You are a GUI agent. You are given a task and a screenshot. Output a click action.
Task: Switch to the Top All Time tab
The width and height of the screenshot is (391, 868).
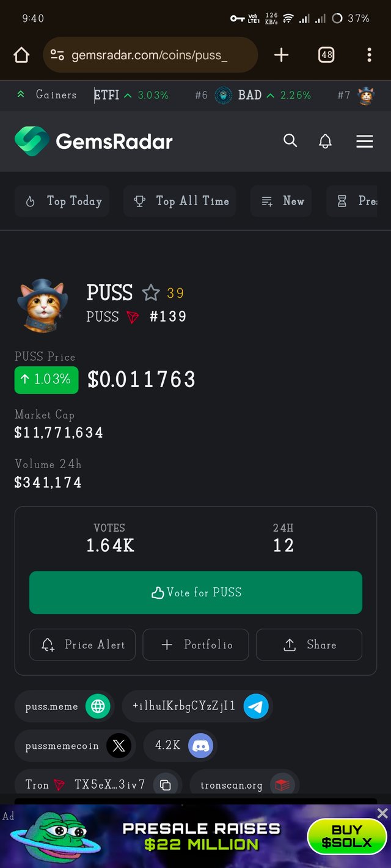(x=180, y=201)
